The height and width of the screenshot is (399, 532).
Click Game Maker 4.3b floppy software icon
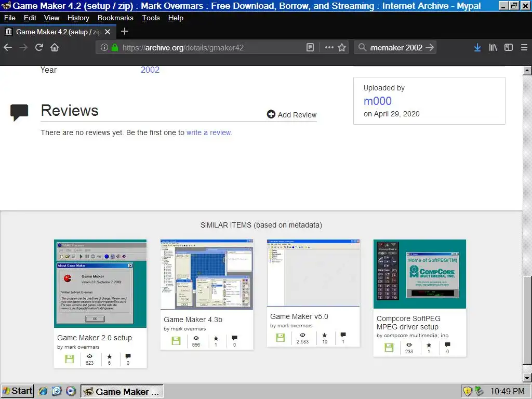coord(176,341)
